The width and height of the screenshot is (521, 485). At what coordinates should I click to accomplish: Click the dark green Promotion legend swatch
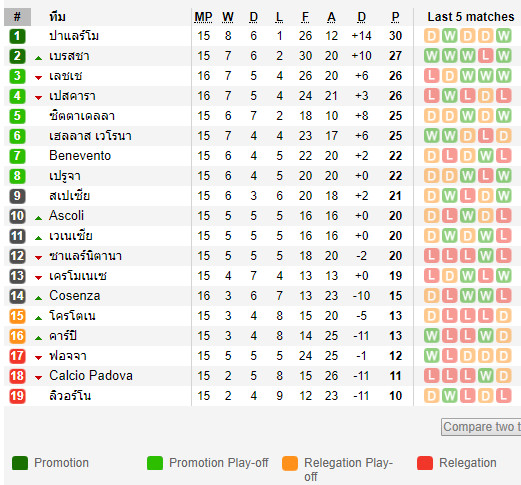point(20,463)
